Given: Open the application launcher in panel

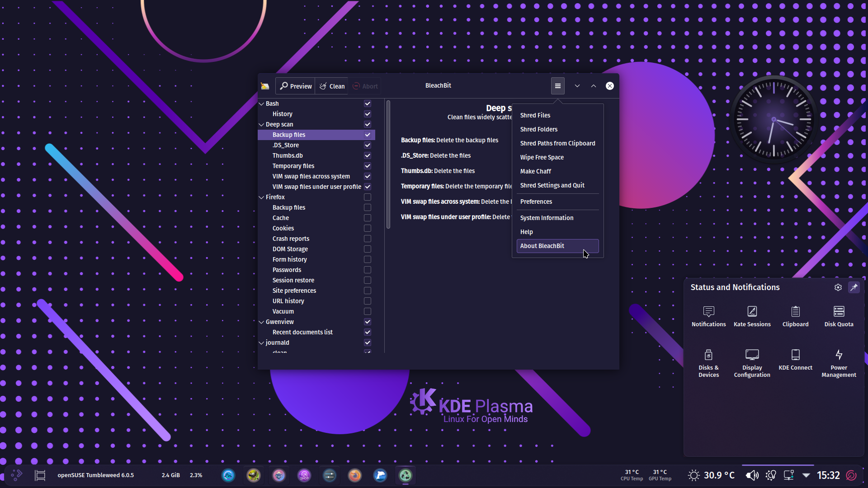Looking at the screenshot, I should tap(17, 475).
